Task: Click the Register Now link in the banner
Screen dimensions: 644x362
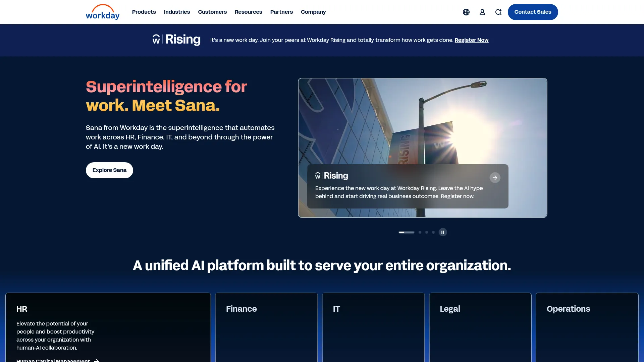Action: (472, 40)
